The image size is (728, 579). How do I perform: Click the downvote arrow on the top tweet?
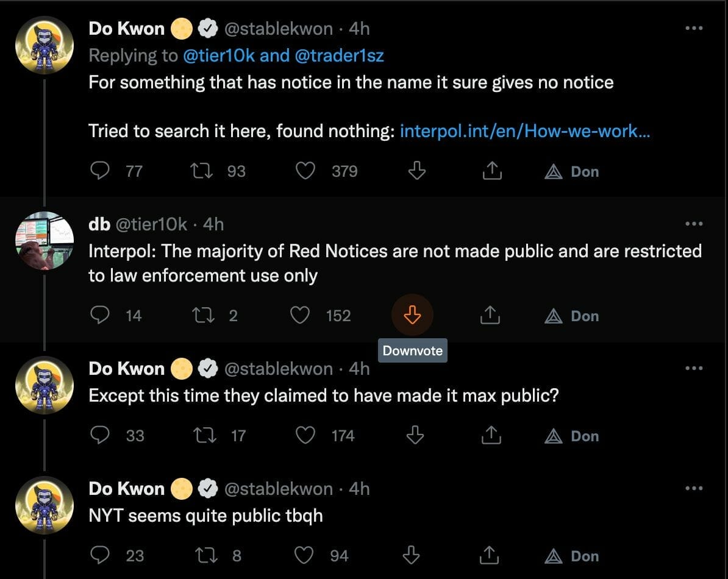point(416,171)
